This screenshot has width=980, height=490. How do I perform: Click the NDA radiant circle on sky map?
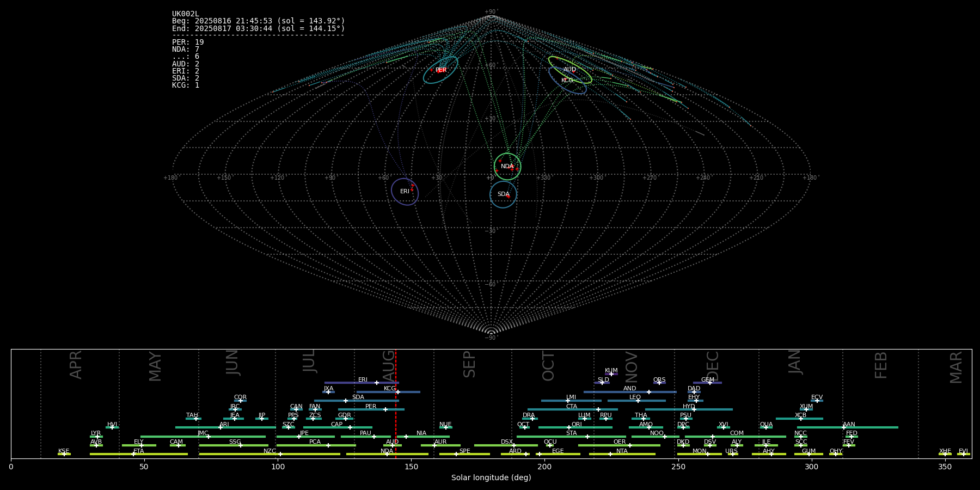point(507,167)
